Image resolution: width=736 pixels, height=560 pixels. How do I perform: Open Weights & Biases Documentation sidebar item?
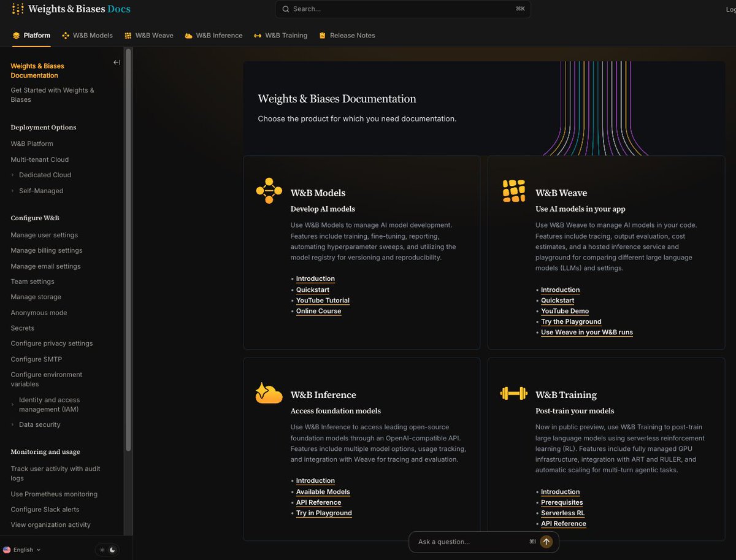coord(37,71)
